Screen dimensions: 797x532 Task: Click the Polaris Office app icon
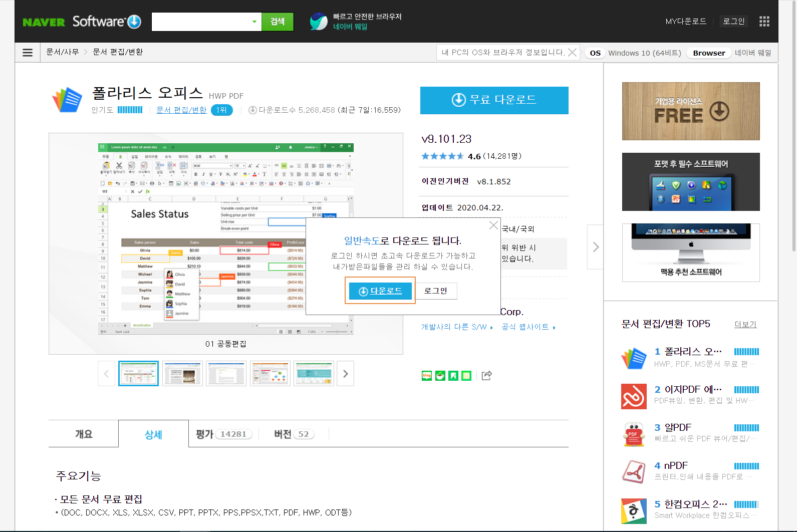(x=67, y=100)
